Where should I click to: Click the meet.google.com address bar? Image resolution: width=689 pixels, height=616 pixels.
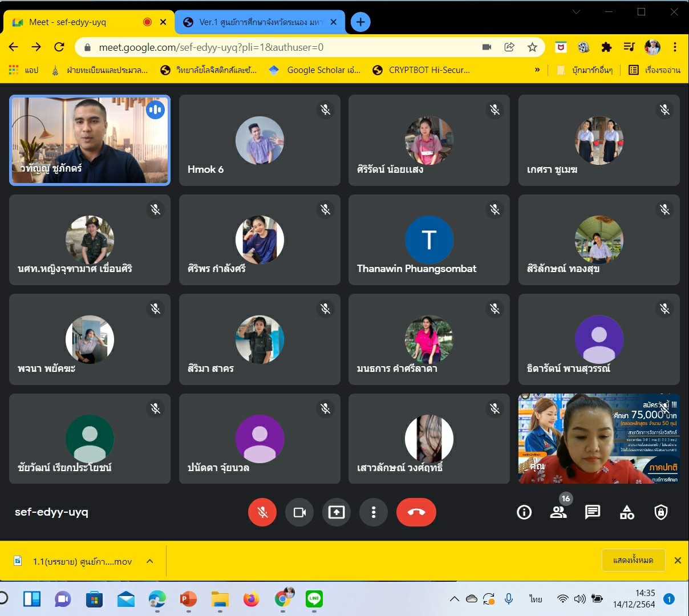274,47
